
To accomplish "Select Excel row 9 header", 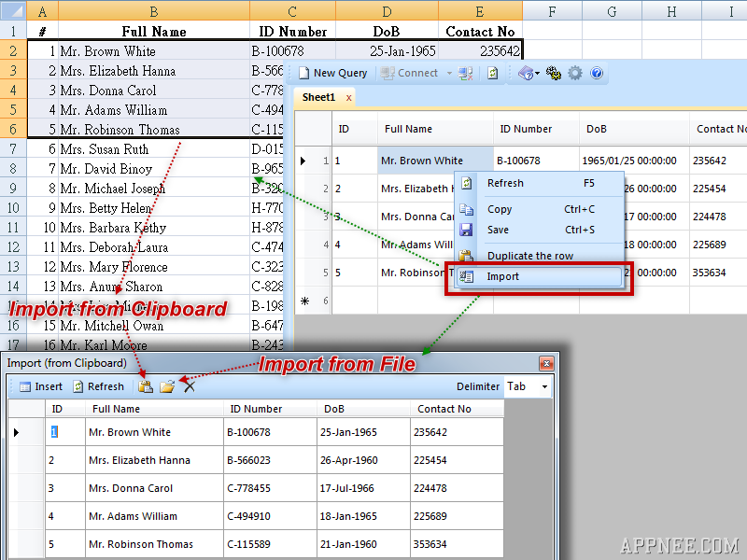I will [x=13, y=189].
